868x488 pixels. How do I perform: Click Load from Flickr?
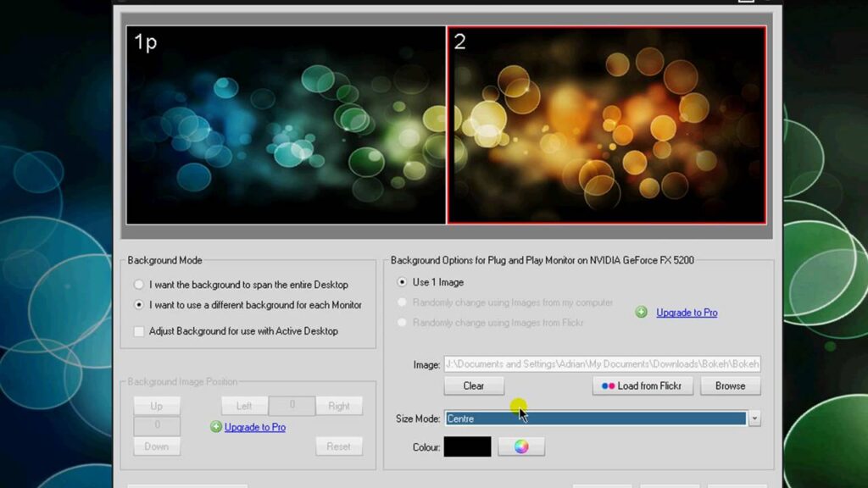tap(642, 385)
